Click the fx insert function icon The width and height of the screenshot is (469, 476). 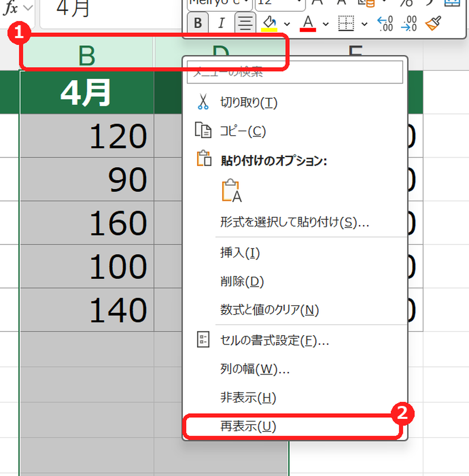click(x=11, y=8)
